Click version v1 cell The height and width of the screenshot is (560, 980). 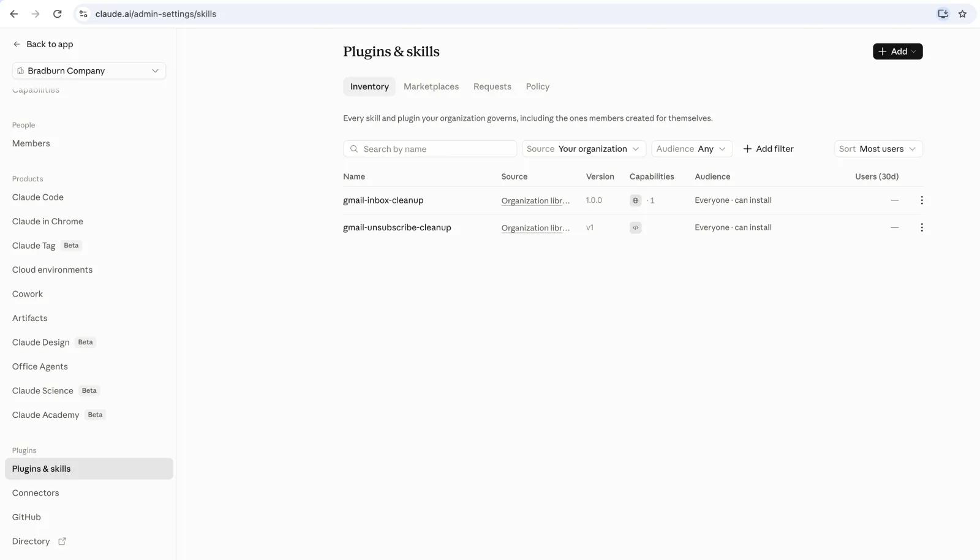click(590, 227)
